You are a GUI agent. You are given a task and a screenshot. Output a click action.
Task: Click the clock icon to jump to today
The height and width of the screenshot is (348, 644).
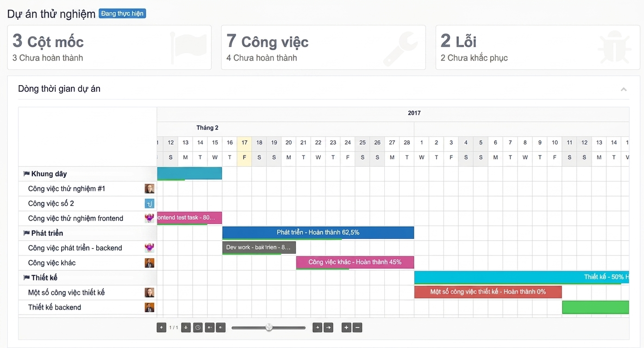[198, 328]
